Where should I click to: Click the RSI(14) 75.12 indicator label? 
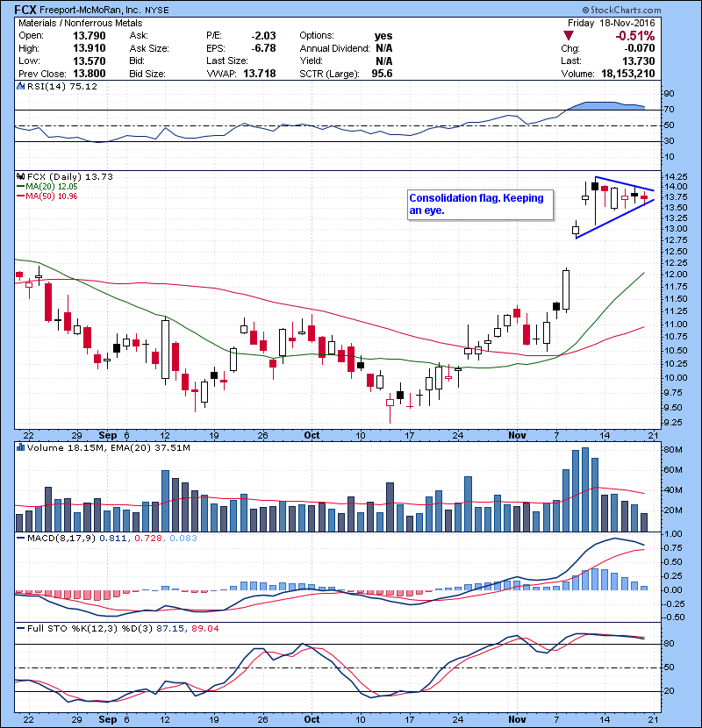pyautogui.click(x=62, y=86)
